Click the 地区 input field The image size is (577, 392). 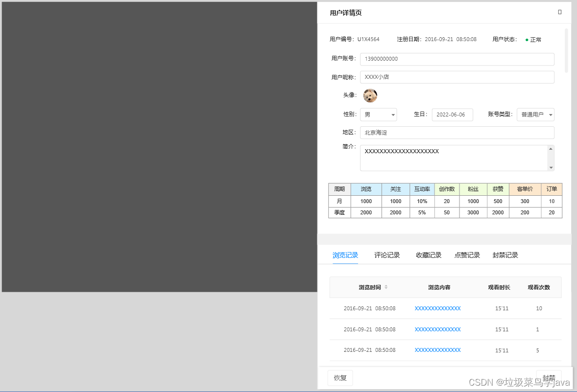457,133
